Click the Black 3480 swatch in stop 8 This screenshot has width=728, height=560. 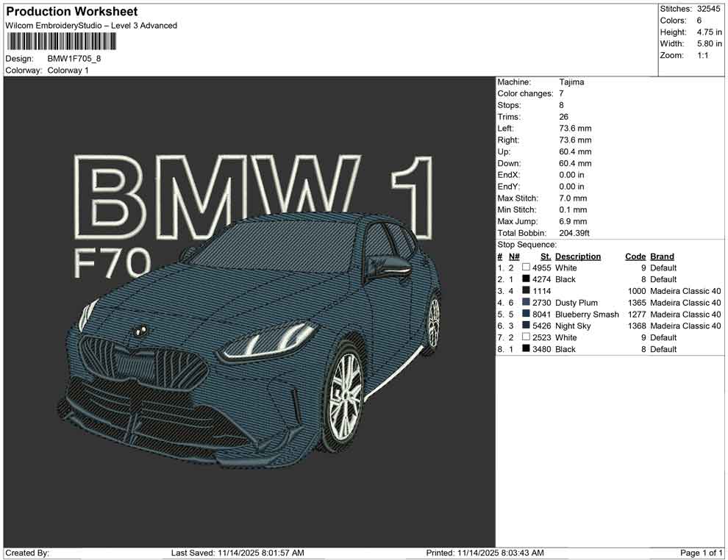click(525, 349)
